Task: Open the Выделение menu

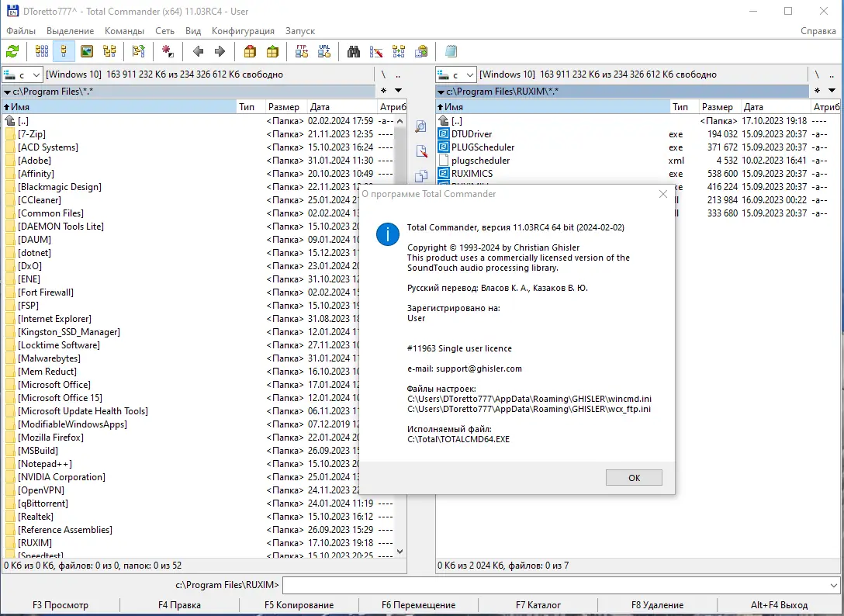Action: [70, 31]
